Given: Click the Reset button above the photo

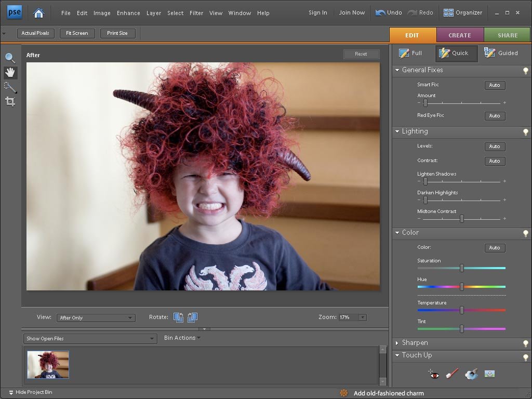Looking at the screenshot, I should point(361,54).
